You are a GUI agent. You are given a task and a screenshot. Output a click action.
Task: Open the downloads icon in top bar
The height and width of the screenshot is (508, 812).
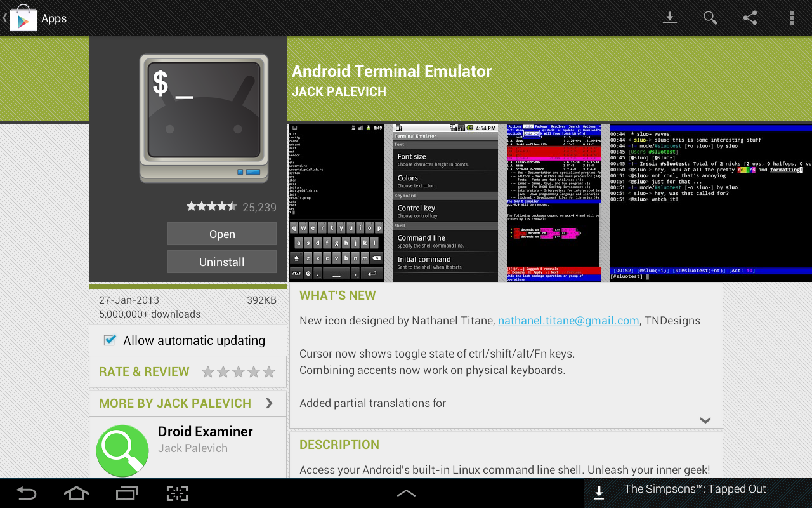pos(669,18)
